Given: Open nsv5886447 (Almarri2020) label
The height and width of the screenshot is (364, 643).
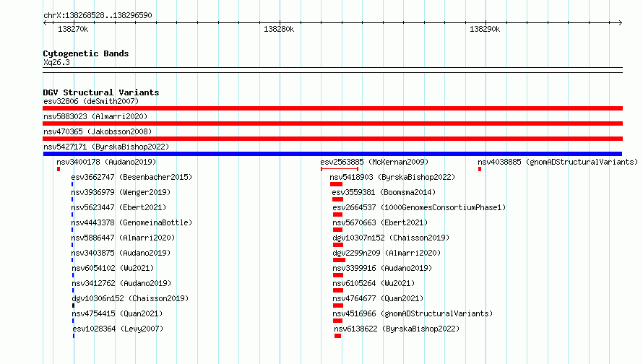Looking at the screenshot, I should (x=123, y=238).
